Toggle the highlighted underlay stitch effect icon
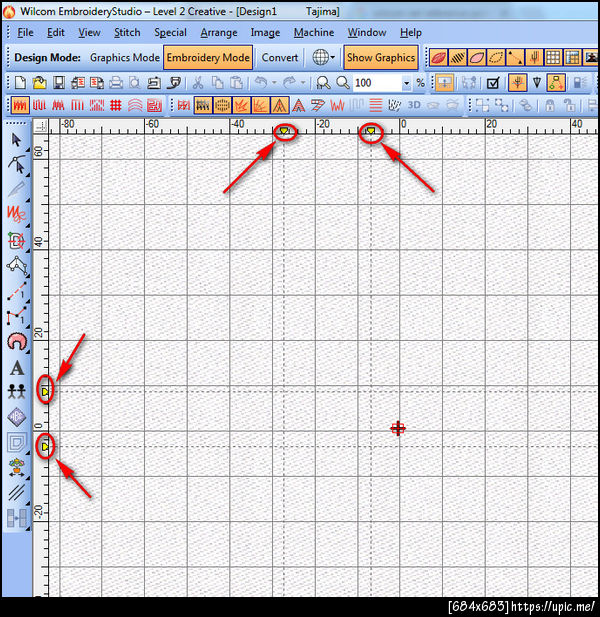Screen dimensions: 600x617 coord(202,105)
